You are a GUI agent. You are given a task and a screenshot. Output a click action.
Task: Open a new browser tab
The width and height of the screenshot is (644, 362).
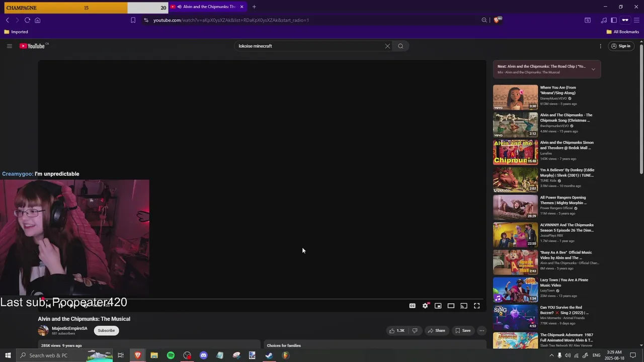(x=254, y=7)
